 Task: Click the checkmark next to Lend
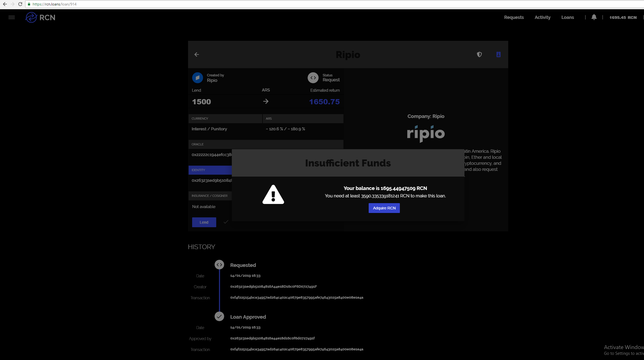tap(226, 222)
